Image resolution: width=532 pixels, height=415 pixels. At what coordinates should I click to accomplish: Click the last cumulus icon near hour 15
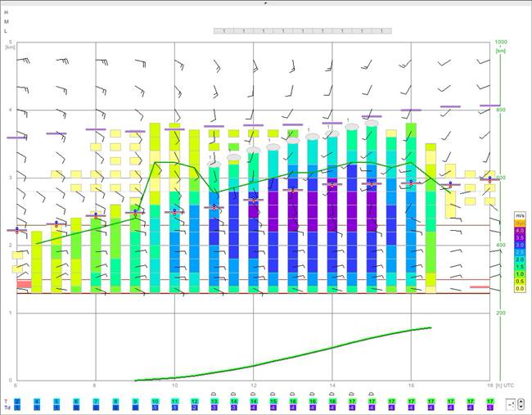[372, 394]
